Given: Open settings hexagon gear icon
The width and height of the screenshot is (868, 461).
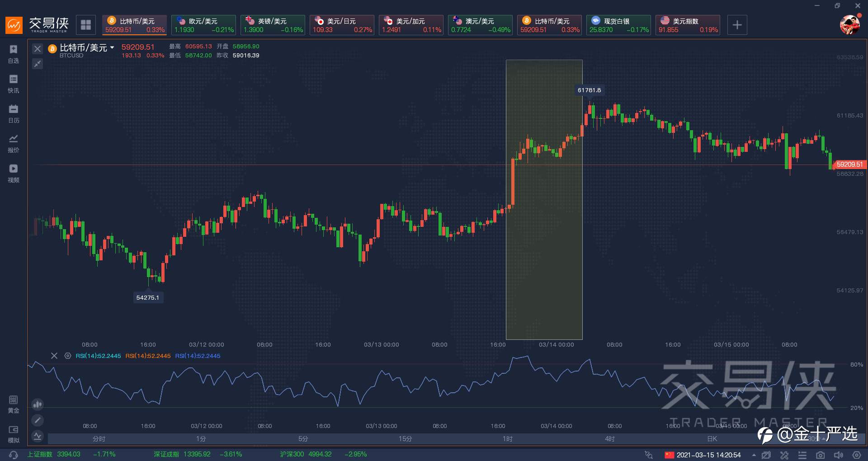Looking at the screenshot, I should [857, 455].
